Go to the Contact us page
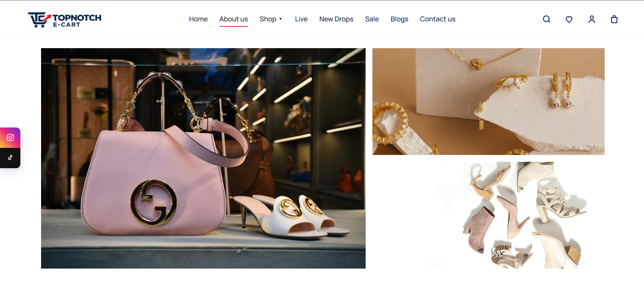Viewport: 644px width, 294px height. click(x=438, y=19)
